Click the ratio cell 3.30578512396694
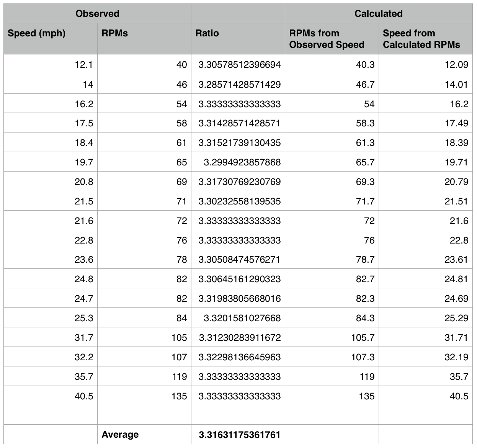477x448 pixels. (239, 65)
